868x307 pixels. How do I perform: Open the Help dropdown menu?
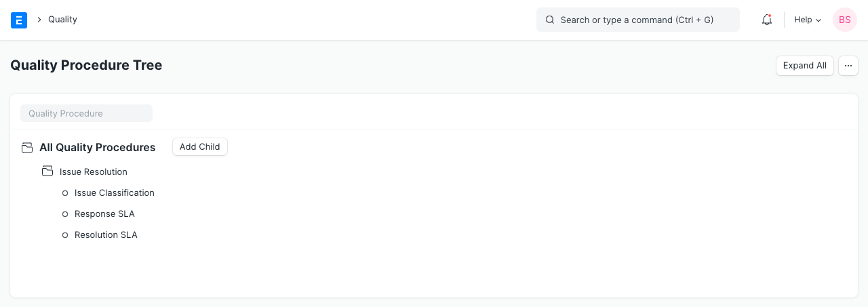(808, 20)
